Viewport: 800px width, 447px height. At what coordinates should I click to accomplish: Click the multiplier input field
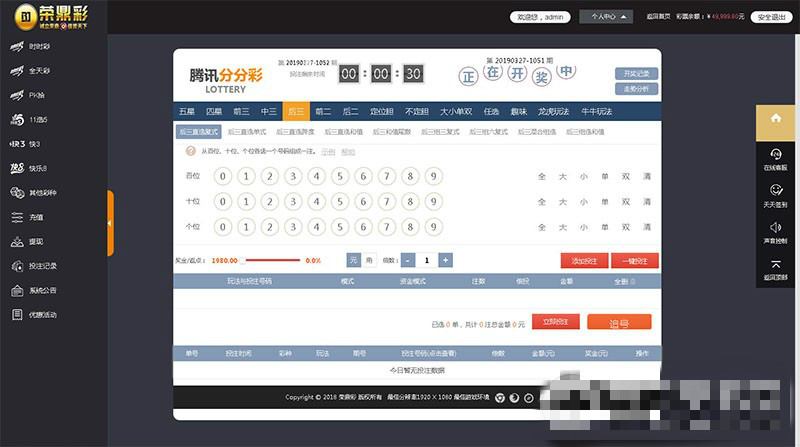pyautogui.click(x=427, y=260)
